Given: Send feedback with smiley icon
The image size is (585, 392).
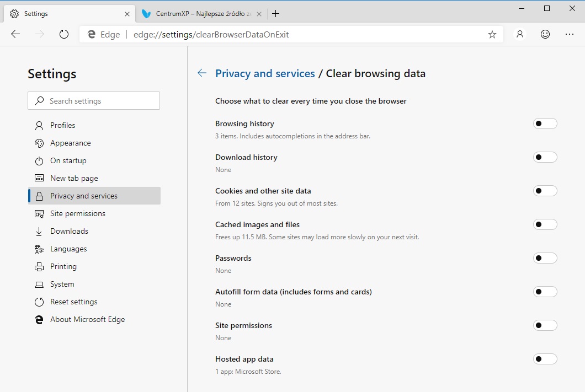Looking at the screenshot, I should point(545,34).
